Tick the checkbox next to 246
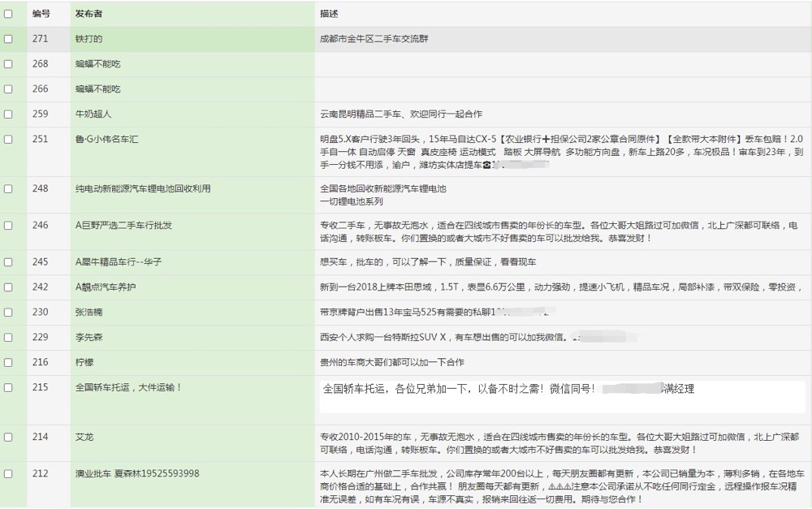Image resolution: width=812 pixels, height=509 pixels. click(8, 226)
